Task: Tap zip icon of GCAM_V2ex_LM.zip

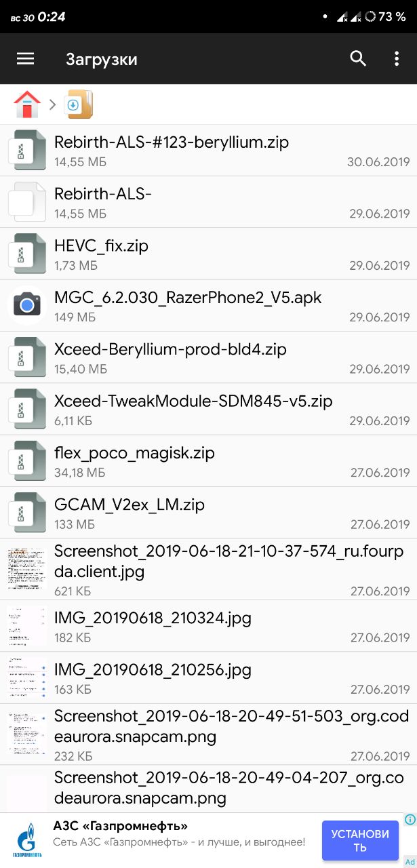Action: pyautogui.click(x=26, y=512)
